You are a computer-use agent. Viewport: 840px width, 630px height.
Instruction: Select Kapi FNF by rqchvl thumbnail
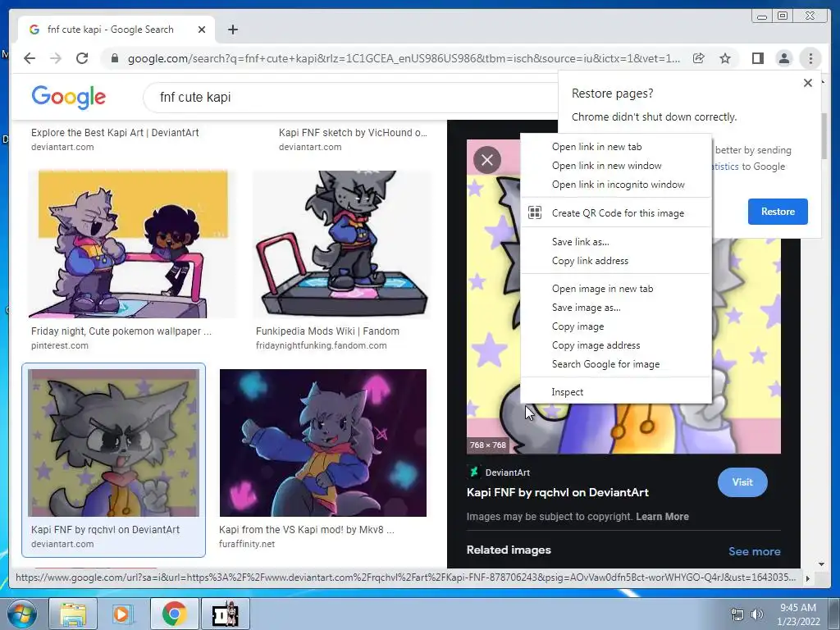click(113, 443)
